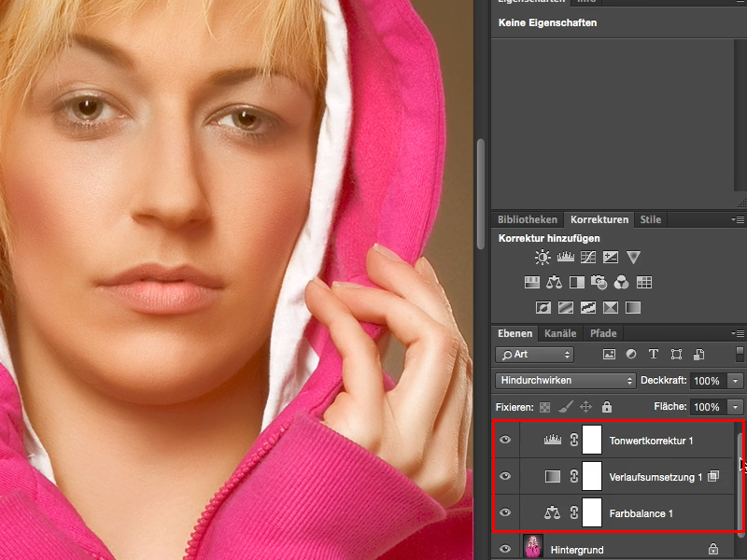Toggle lock position (move) in Fixieren
747x560 pixels.
(586, 407)
